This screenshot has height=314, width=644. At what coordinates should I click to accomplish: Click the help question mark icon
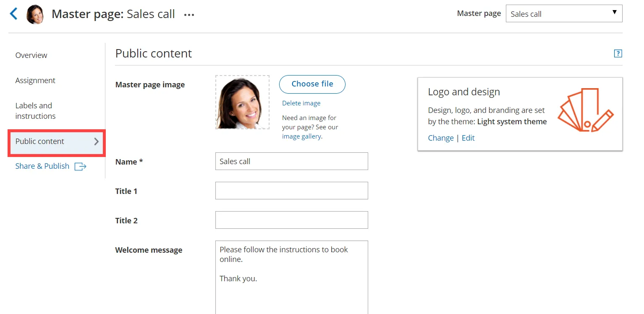[618, 53]
